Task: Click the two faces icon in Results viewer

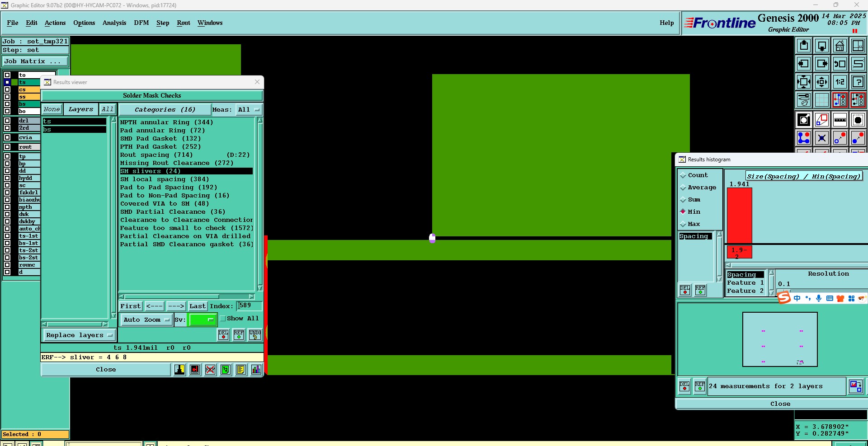Action: coord(179,370)
